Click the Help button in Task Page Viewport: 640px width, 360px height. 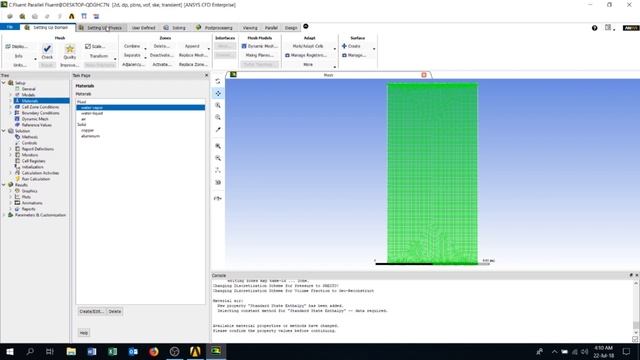click(x=84, y=333)
